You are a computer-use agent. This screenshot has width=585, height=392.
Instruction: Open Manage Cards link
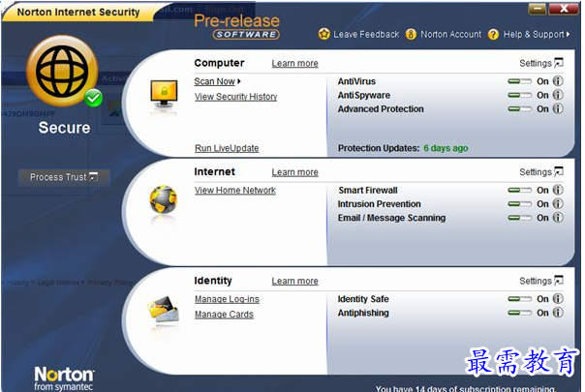(x=224, y=315)
